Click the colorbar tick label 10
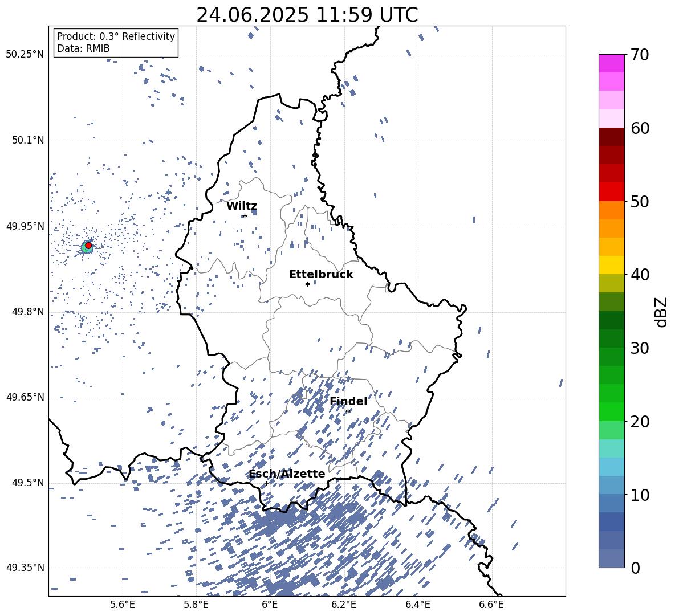675x616 pixels. pos(640,495)
